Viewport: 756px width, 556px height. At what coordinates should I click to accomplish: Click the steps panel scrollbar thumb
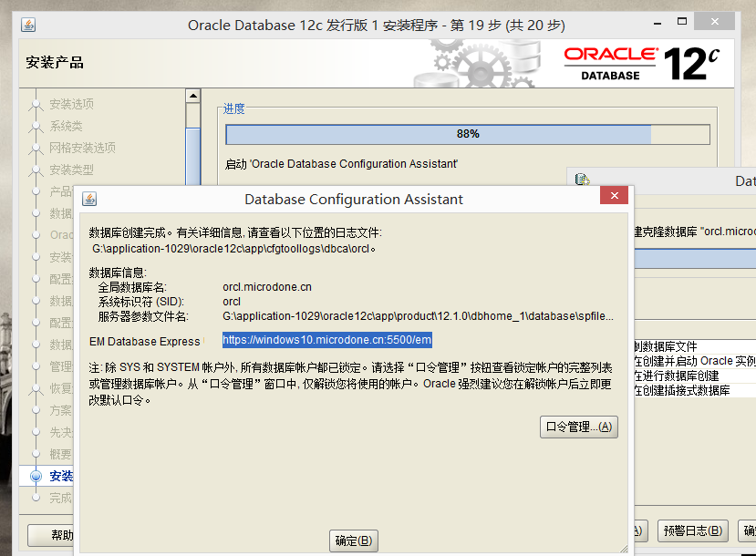(x=192, y=157)
